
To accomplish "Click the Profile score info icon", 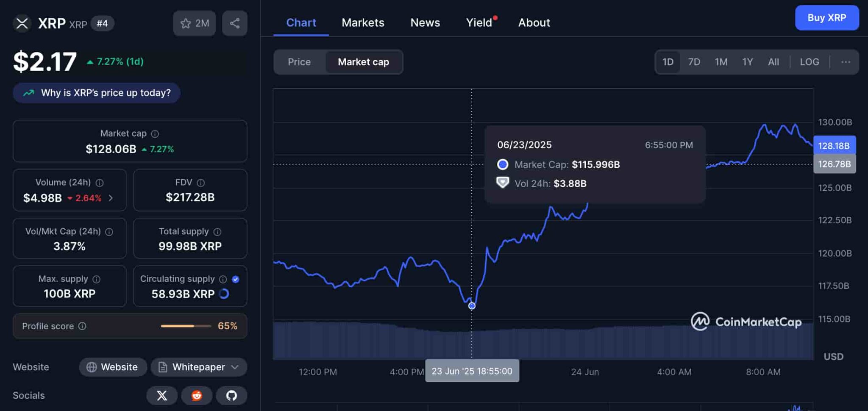I will pos(82,326).
